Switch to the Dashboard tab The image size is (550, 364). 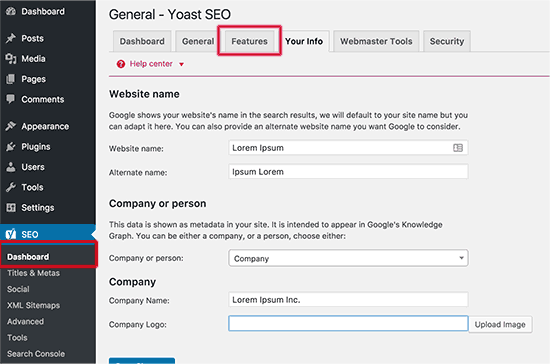click(x=142, y=41)
